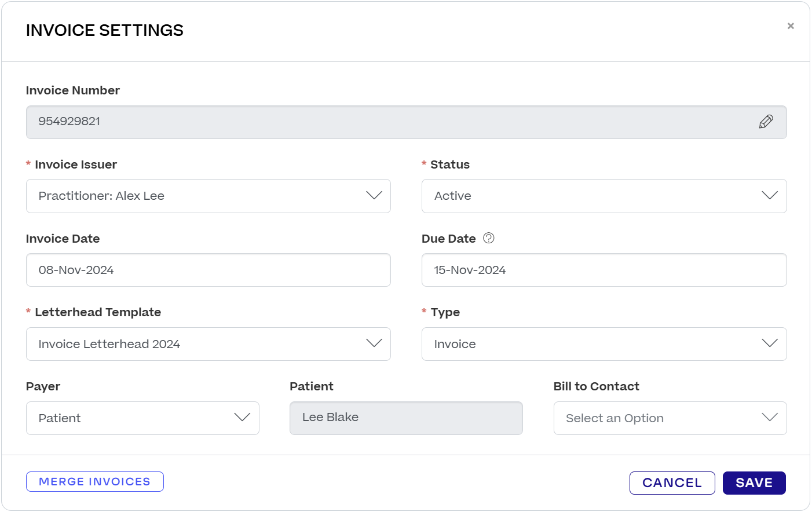The image size is (812, 512).
Task: Click the chevron on the Status field
Action: pyautogui.click(x=770, y=196)
